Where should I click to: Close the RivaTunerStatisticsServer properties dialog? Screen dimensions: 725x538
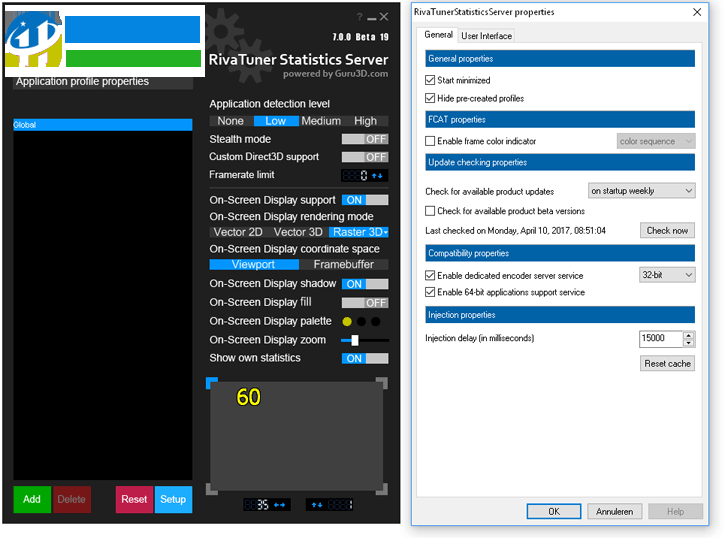[x=697, y=12]
